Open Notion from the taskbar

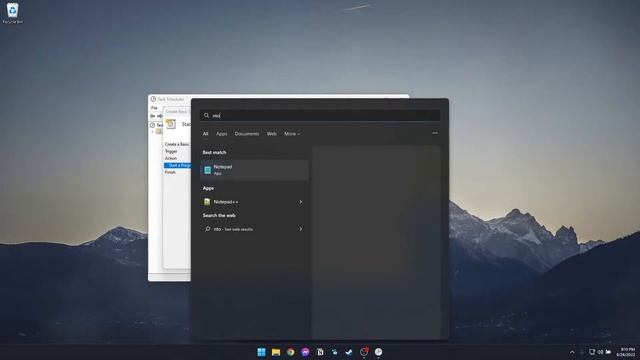click(x=320, y=352)
